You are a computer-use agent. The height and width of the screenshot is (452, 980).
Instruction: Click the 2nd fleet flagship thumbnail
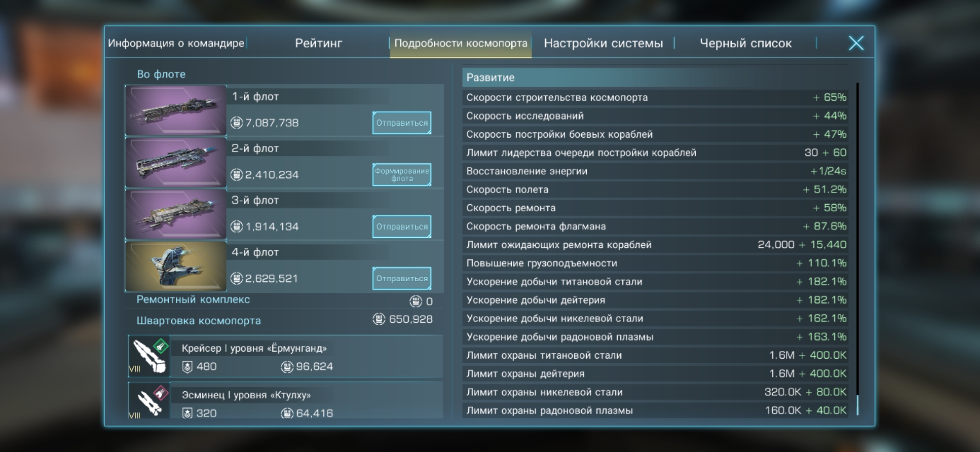(x=176, y=162)
